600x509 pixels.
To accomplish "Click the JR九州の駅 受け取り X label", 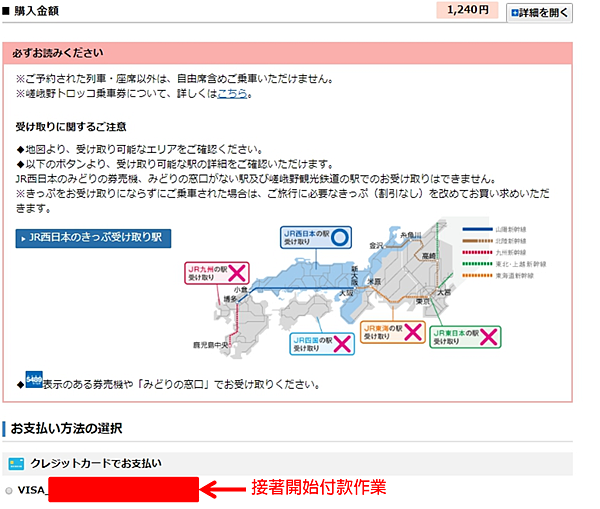I will coord(217,273).
